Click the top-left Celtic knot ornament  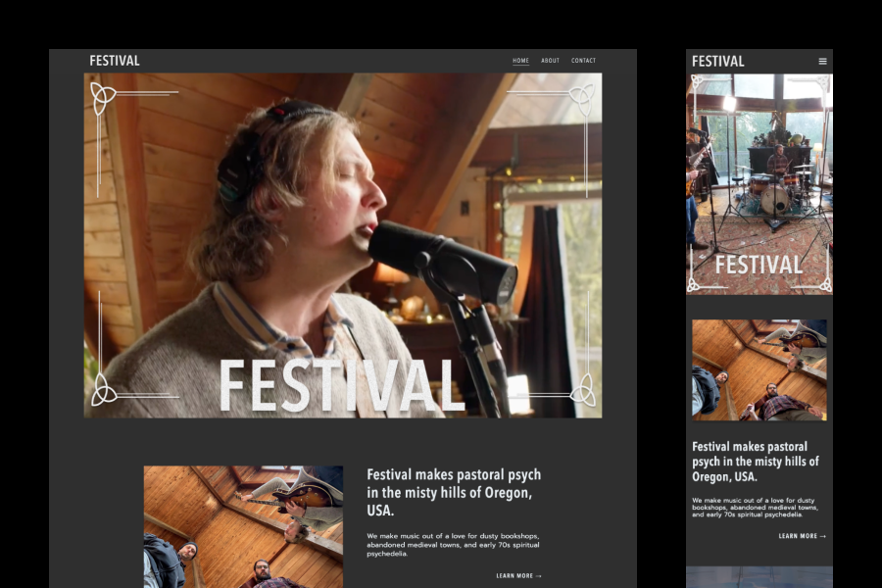click(102, 98)
